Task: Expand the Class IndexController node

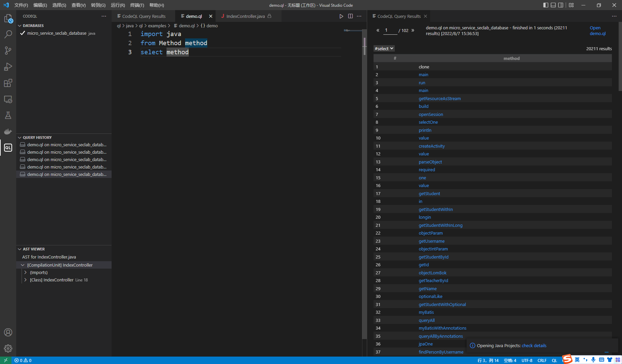Action: [x=25, y=280]
